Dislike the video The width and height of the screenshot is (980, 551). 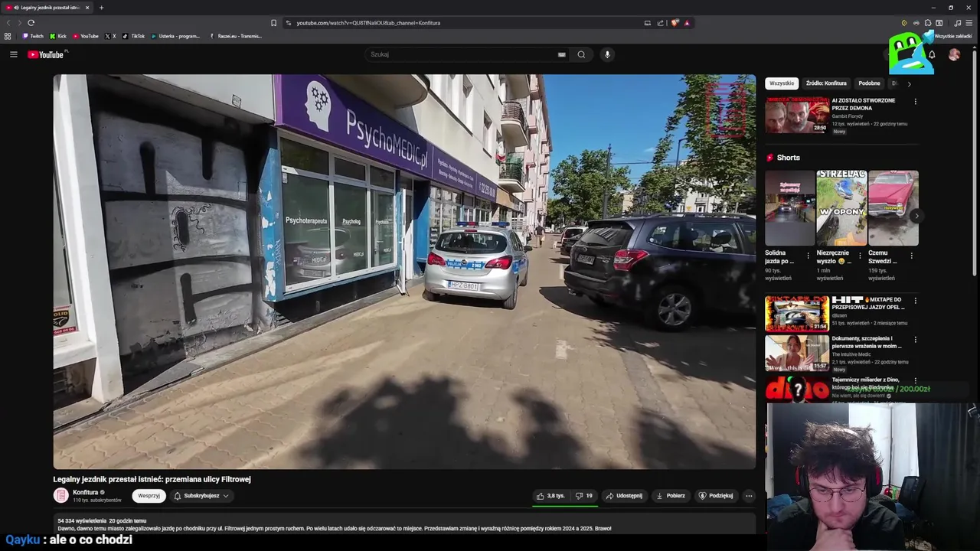(583, 496)
